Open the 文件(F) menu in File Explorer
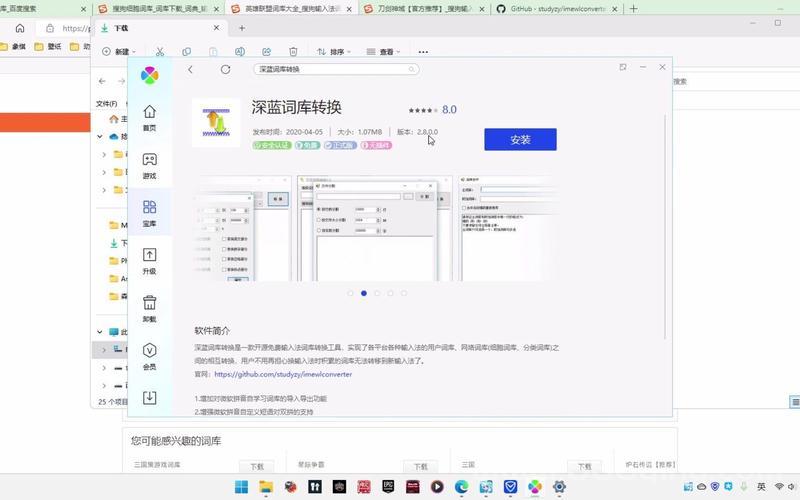The width and height of the screenshot is (800, 500). pos(107,104)
